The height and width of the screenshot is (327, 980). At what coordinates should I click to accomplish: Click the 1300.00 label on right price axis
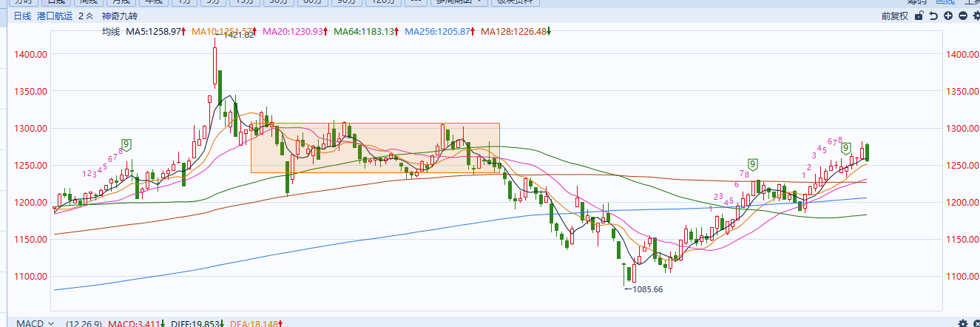961,128
